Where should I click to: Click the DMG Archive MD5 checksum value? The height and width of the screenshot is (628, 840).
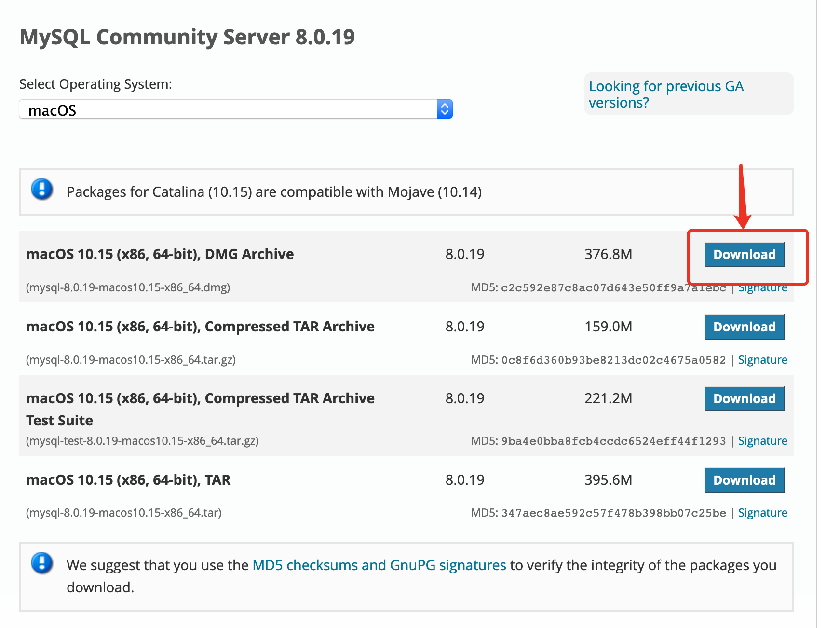(x=613, y=288)
